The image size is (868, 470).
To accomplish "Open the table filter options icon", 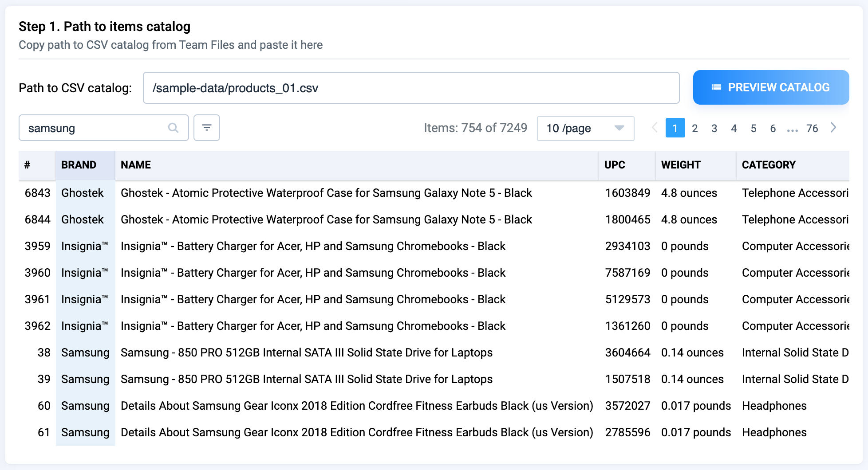I will 207,128.
